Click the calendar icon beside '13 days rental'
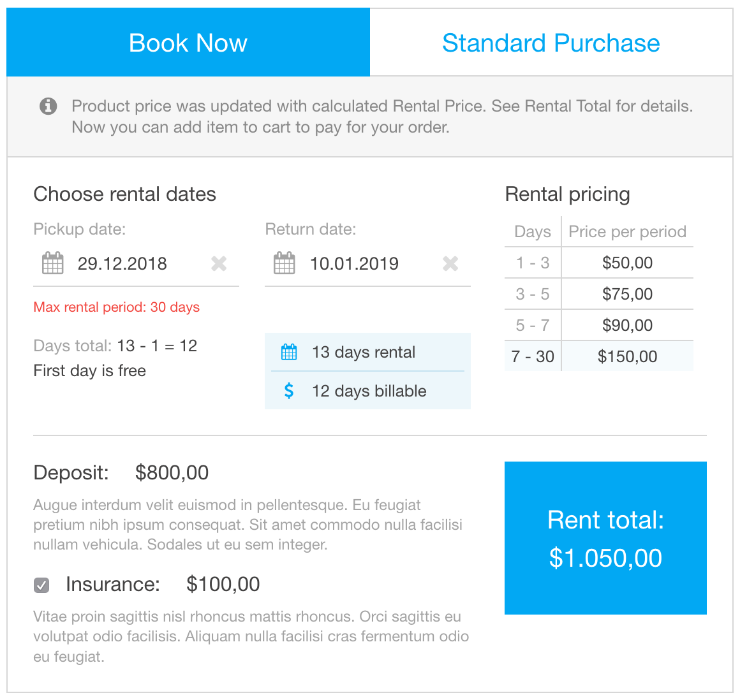 coord(288,352)
